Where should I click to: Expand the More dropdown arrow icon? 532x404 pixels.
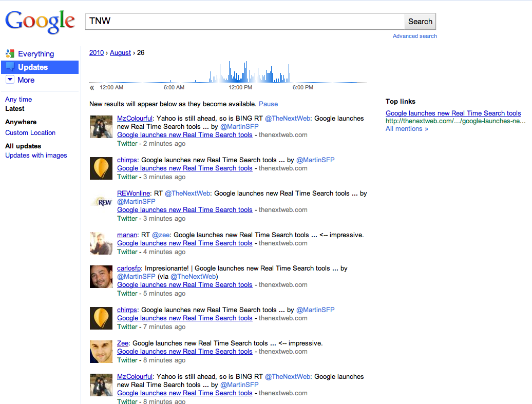(x=10, y=80)
